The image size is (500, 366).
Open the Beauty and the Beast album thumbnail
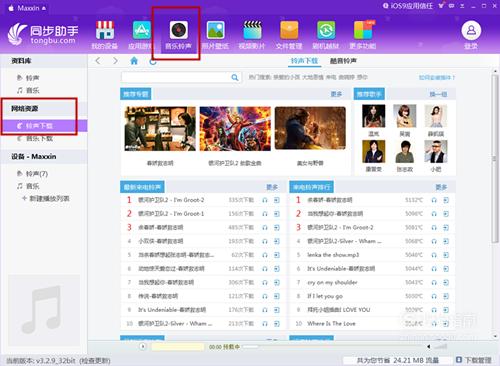(310, 128)
